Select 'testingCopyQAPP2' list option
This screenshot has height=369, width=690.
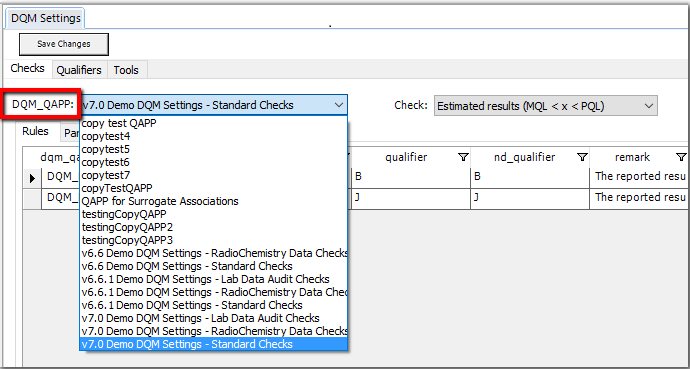coord(213,227)
